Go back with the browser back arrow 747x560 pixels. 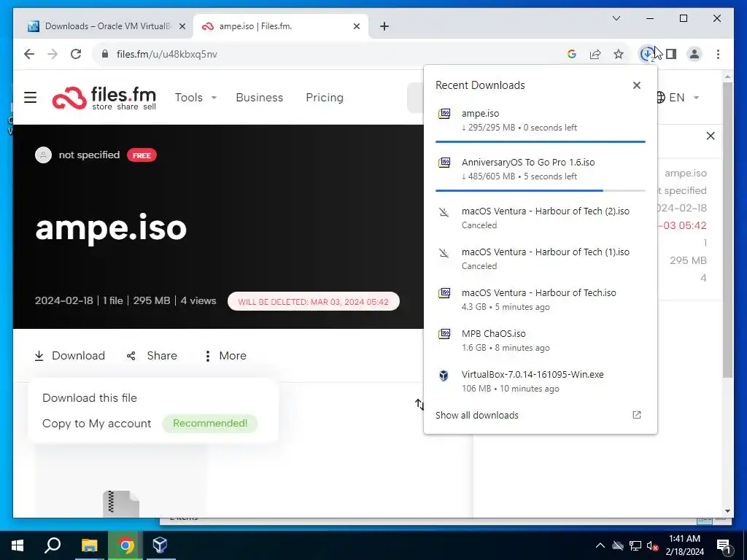tap(29, 54)
